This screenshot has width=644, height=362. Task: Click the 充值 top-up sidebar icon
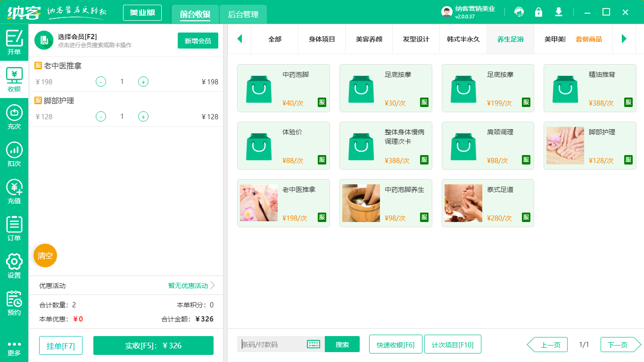tap(14, 192)
